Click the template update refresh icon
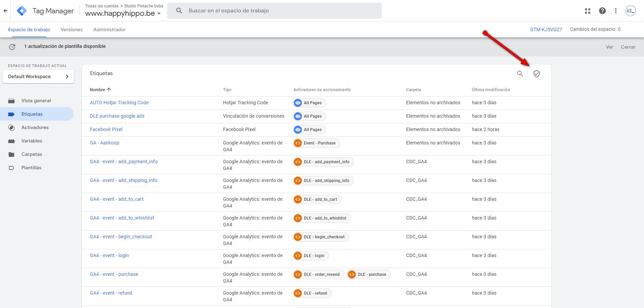The image size is (644, 308). coord(12,47)
